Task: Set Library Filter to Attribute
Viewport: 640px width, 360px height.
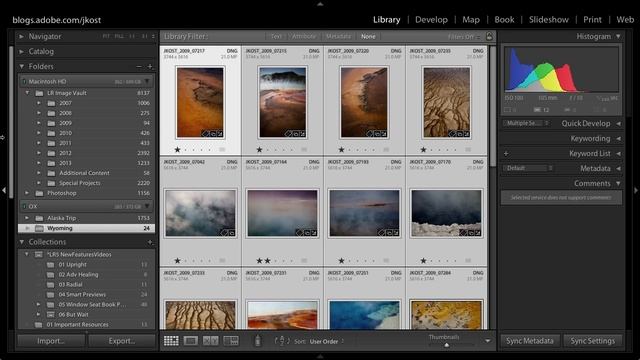Action: coord(304,36)
